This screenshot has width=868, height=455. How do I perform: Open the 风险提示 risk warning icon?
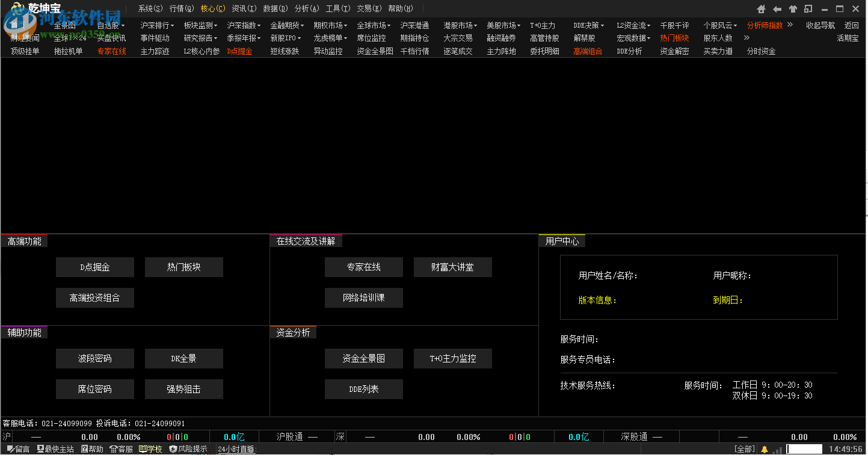pos(188,448)
